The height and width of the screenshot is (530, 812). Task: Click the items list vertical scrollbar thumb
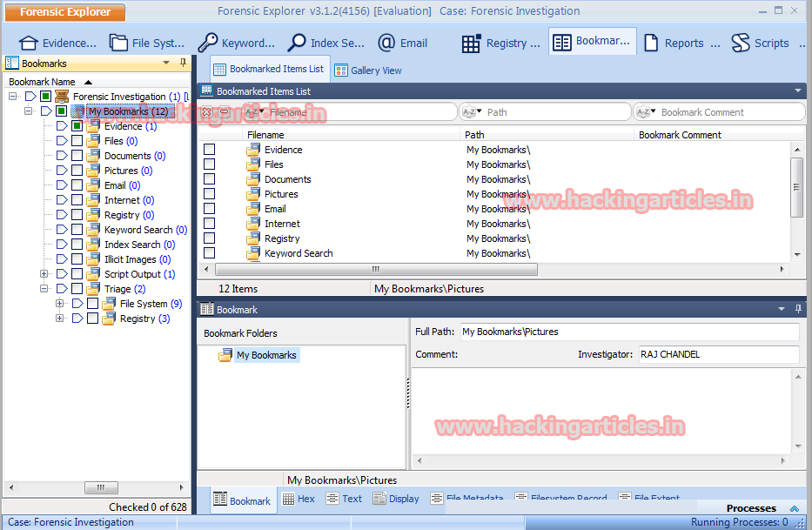point(796,187)
